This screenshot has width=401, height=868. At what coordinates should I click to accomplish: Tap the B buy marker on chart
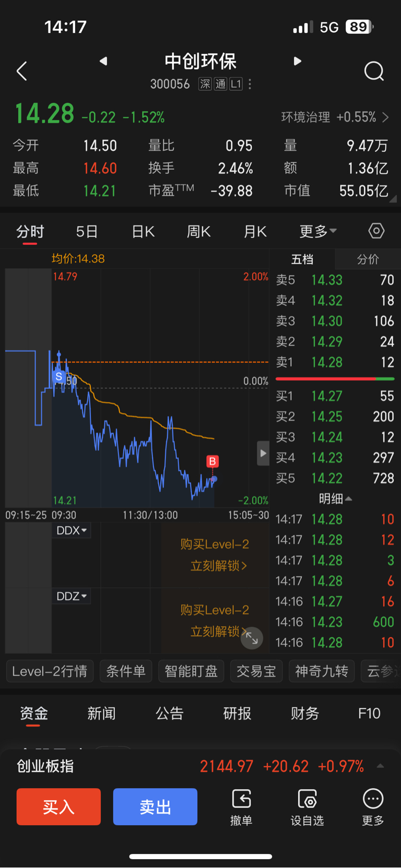click(x=213, y=461)
